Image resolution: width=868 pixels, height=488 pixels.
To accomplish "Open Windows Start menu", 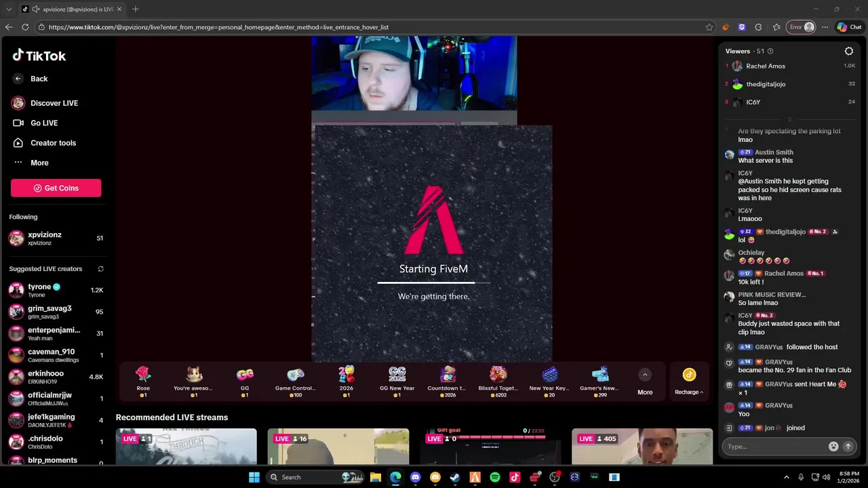I will tap(254, 477).
